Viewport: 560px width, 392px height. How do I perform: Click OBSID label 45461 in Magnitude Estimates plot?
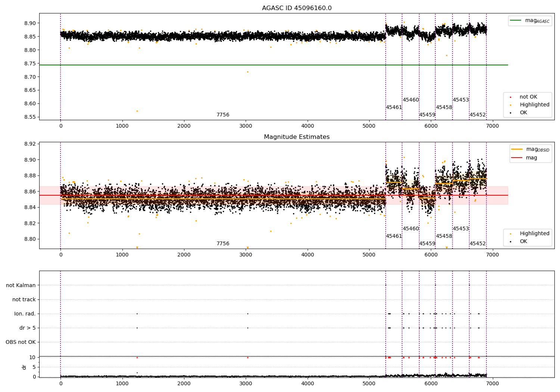tap(394, 236)
